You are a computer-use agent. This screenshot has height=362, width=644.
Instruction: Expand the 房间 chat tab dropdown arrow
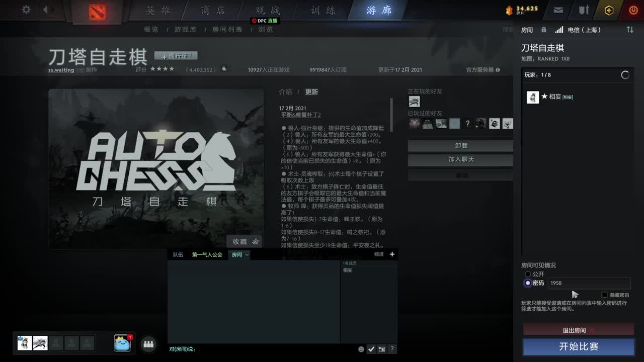[247, 255]
